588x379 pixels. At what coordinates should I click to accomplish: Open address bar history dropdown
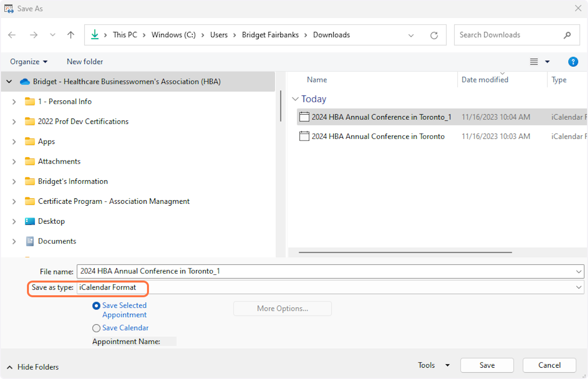pyautogui.click(x=411, y=35)
